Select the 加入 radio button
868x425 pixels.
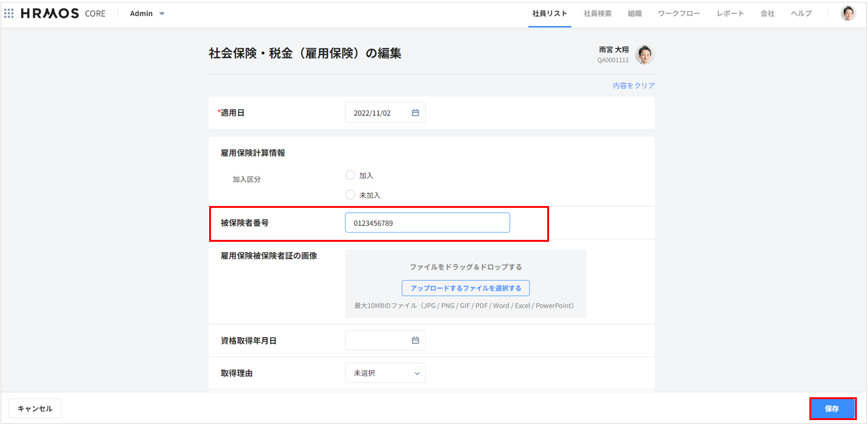coord(350,175)
